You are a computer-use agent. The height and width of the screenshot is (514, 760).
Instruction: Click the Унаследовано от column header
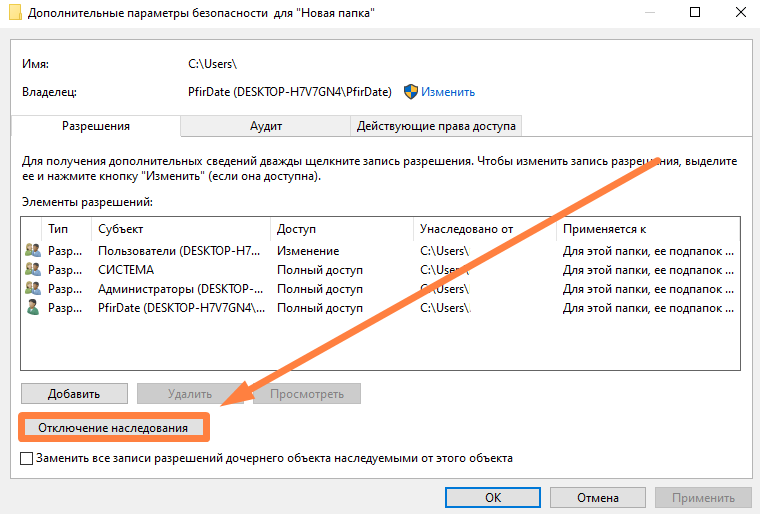(x=484, y=229)
